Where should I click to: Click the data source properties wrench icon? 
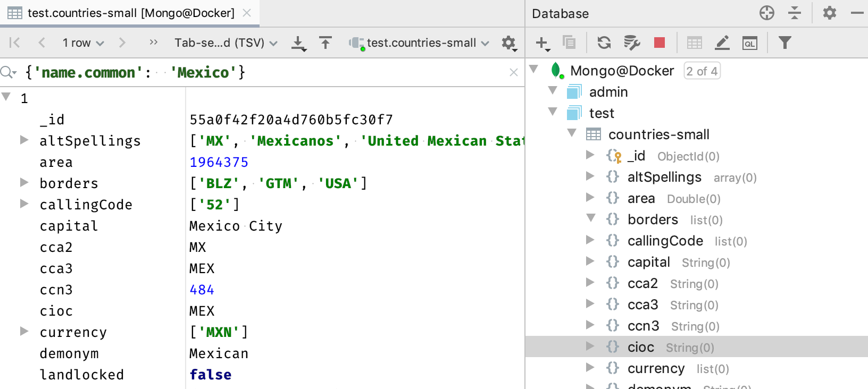[631, 43]
